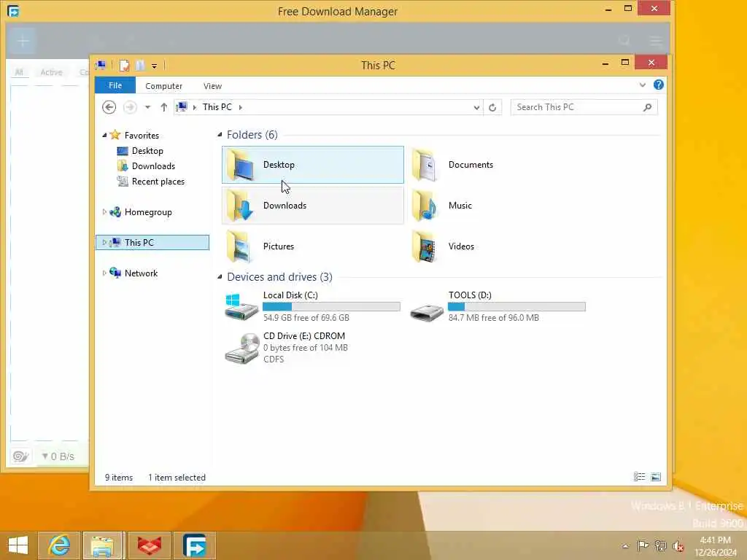Refresh the This PC view
Viewport: 747px width, 560px height.
(492, 107)
